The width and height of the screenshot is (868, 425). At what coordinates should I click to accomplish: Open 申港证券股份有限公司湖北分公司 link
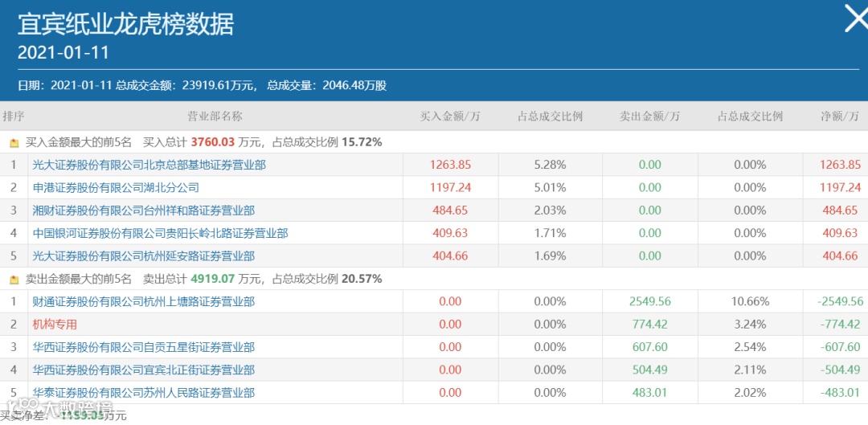[x=116, y=188]
